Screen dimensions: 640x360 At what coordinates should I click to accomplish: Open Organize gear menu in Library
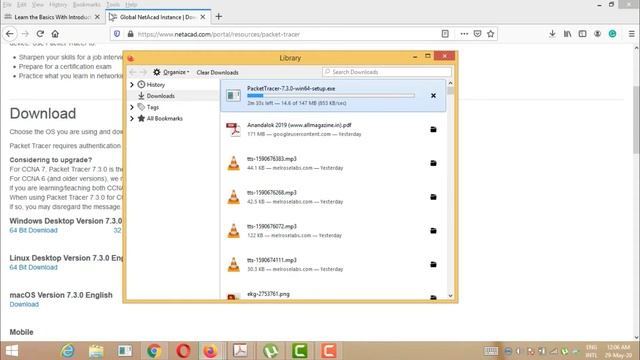[171, 72]
